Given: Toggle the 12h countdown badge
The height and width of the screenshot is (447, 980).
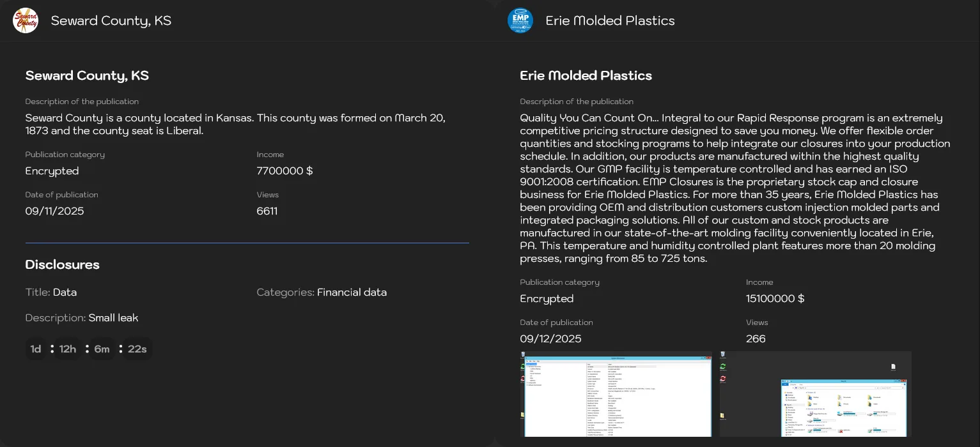Looking at the screenshot, I should (67, 349).
